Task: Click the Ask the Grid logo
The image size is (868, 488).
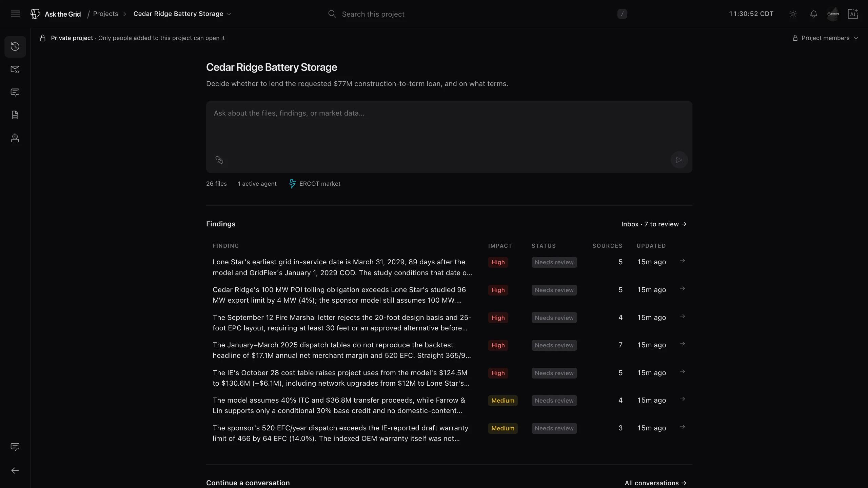Action: (56, 14)
